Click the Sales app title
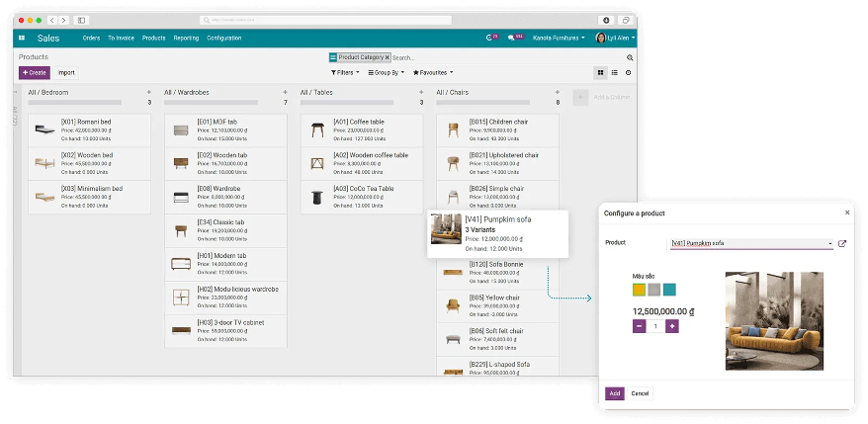 coord(48,39)
